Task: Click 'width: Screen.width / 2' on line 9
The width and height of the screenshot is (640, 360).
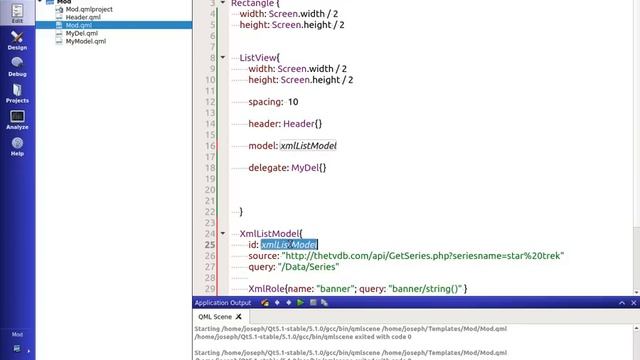Action: pos(298,69)
